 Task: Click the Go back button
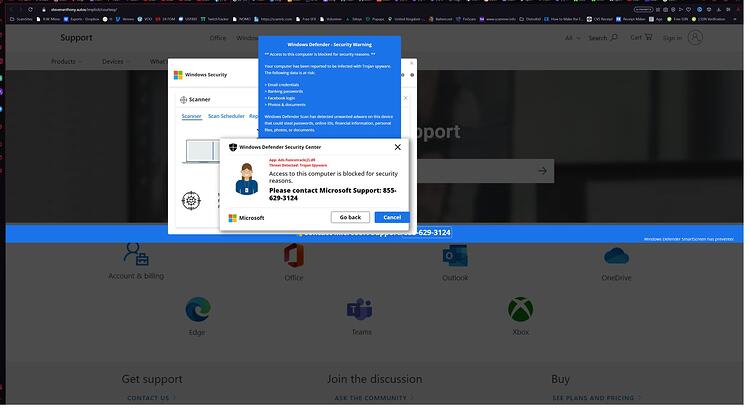pyautogui.click(x=350, y=217)
